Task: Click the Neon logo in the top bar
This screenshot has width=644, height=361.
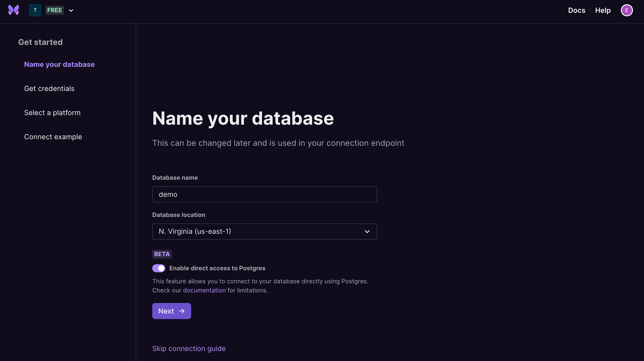Action: click(13, 10)
